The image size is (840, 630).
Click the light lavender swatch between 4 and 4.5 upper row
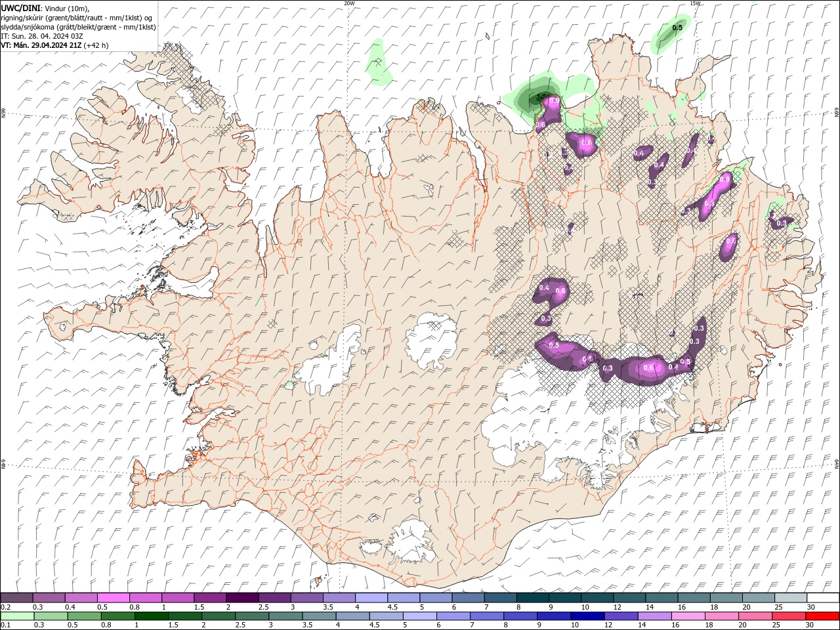coord(371,598)
